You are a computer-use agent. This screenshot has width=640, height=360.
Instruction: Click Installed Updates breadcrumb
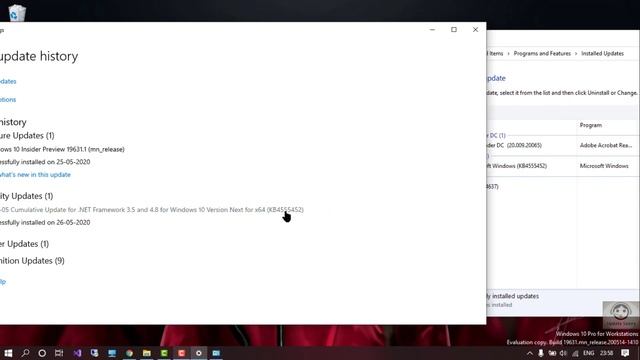pos(602,53)
